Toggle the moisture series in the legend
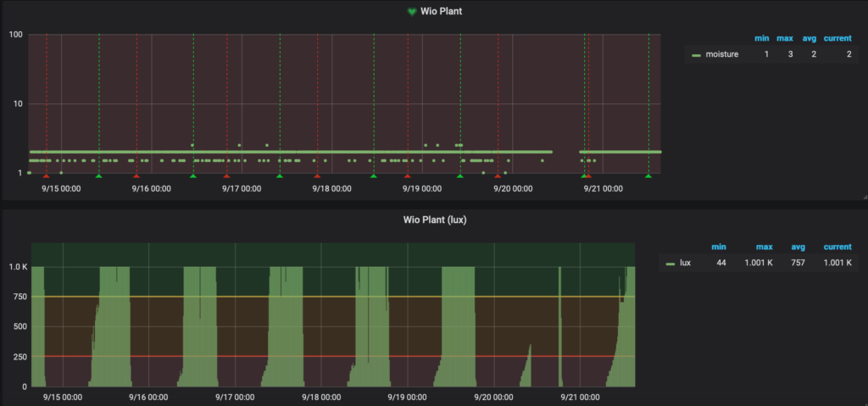868x406 pixels. point(722,54)
